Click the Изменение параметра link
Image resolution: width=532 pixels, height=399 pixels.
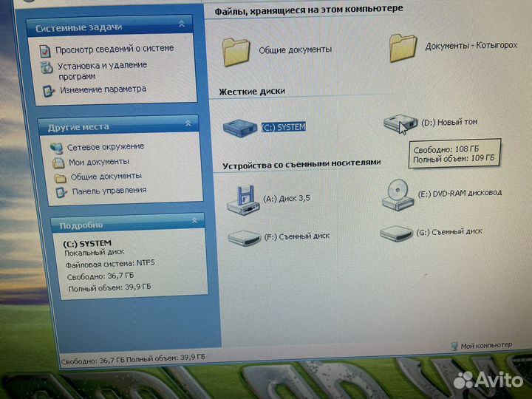point(103,89)
